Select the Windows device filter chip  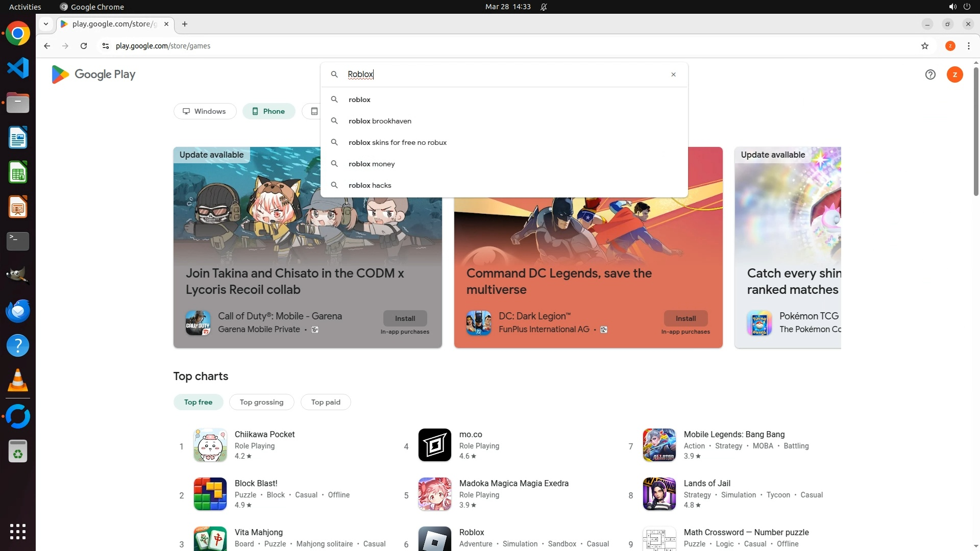[205, 111]
